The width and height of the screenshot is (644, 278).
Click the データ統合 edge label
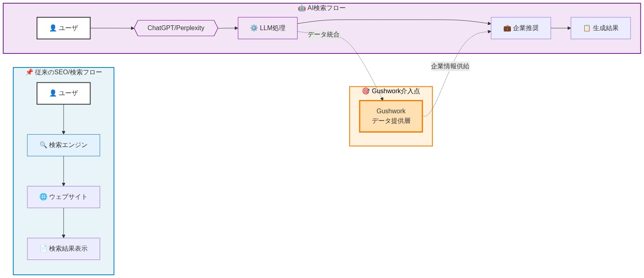(x=324, y=35)
